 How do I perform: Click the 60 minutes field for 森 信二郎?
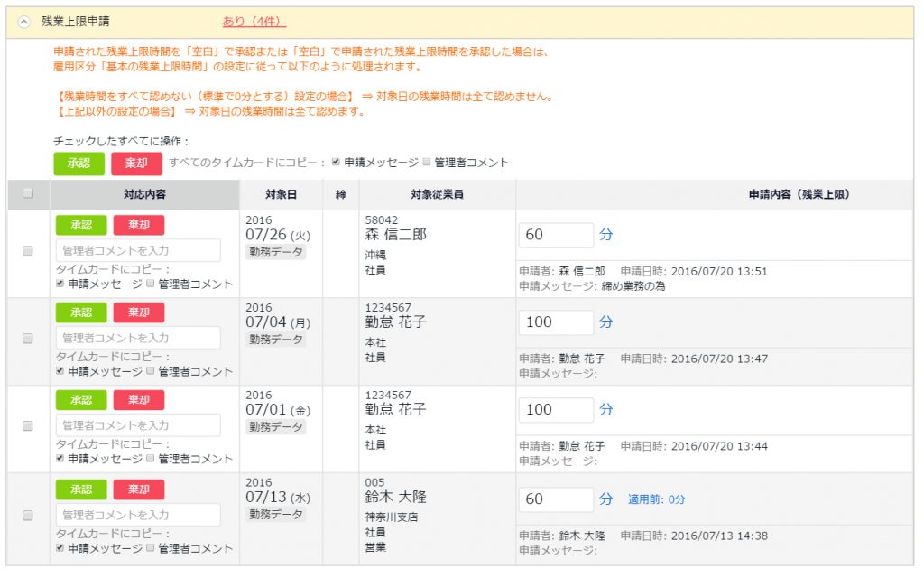pos(556,235)
